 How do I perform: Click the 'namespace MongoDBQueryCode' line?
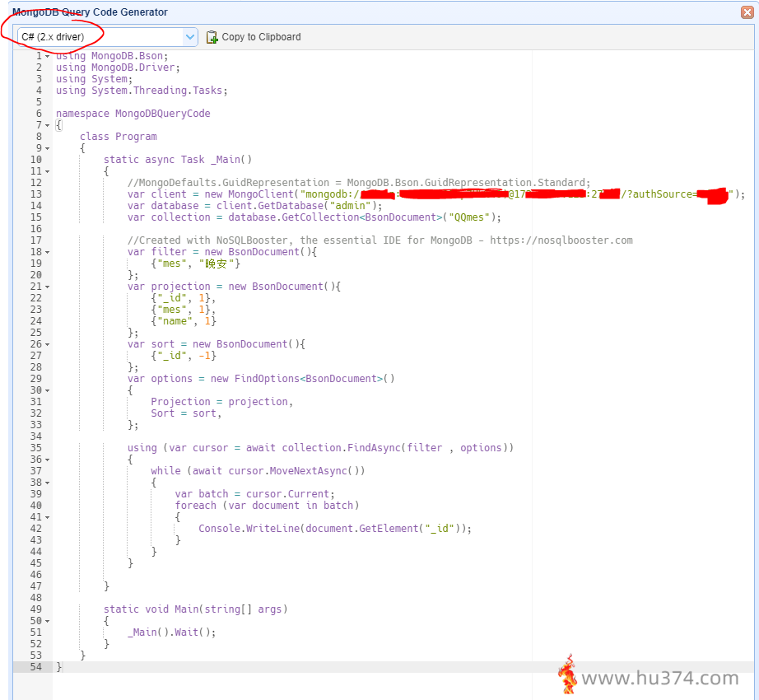click(133, 114)
